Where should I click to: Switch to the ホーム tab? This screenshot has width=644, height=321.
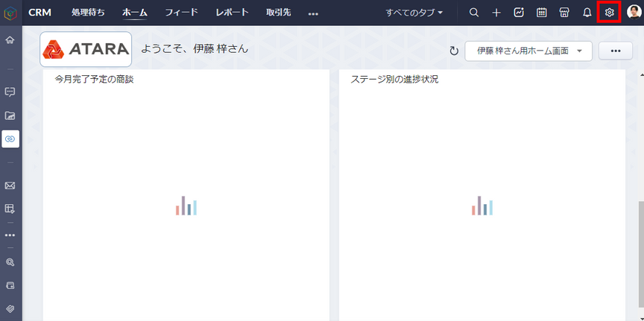(x=135, y=13)
